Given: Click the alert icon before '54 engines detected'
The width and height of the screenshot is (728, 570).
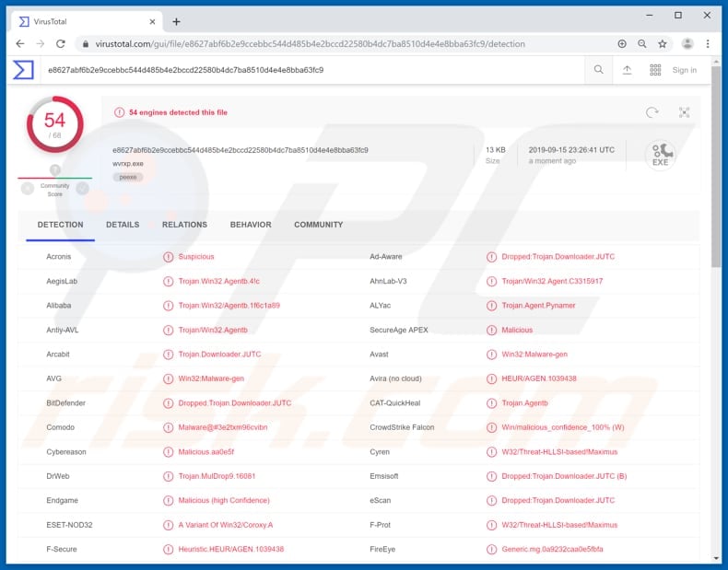Looking at the screenshot, I should 119,112.
